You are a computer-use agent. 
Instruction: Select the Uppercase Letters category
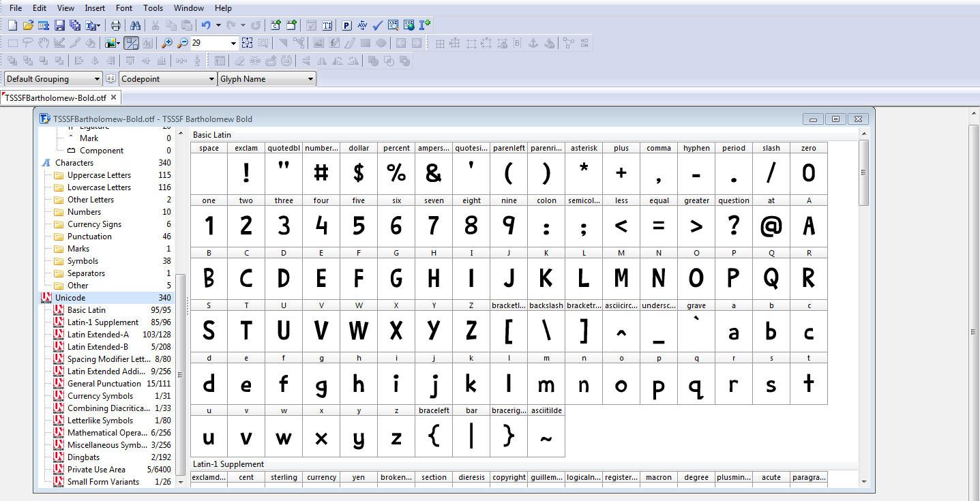tap(99, 175)
